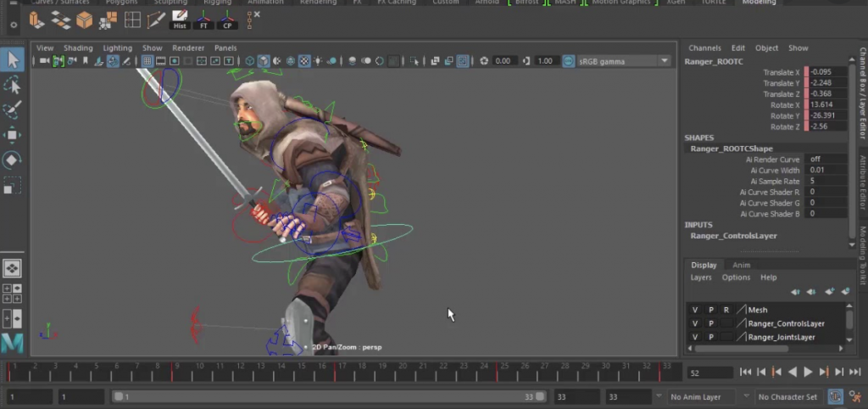The height and width of the screenshot is (409, 868).
Task: Click the current frame field showing 52
Action: click(709, 373)
